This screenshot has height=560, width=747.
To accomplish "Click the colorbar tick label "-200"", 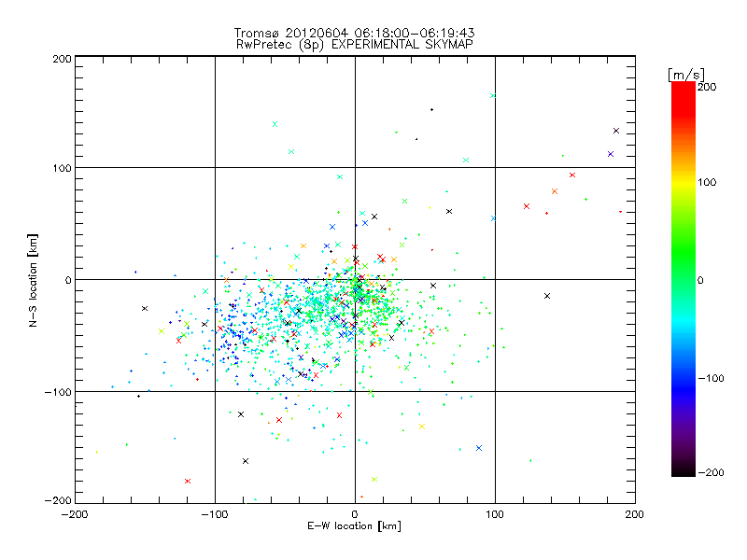I will 712,472.
